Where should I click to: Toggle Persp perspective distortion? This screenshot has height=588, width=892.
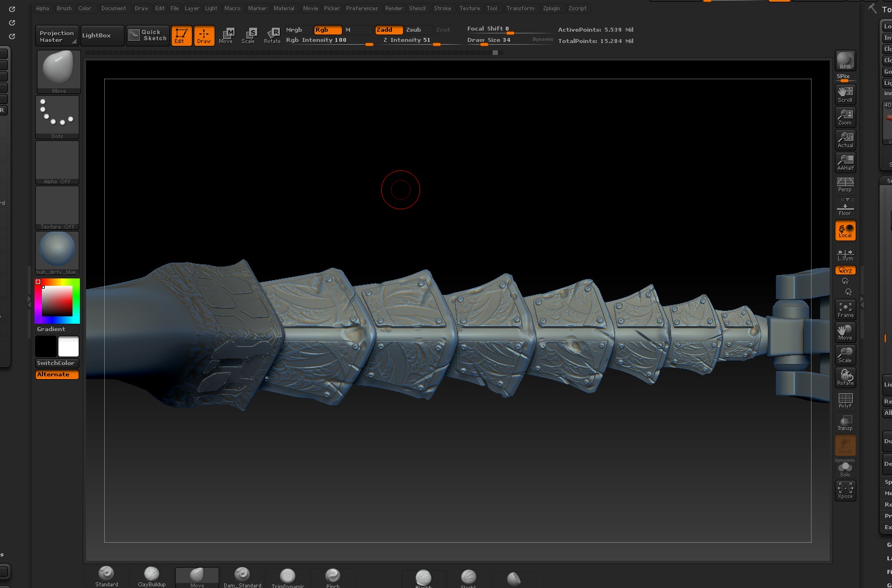point(845,185)
